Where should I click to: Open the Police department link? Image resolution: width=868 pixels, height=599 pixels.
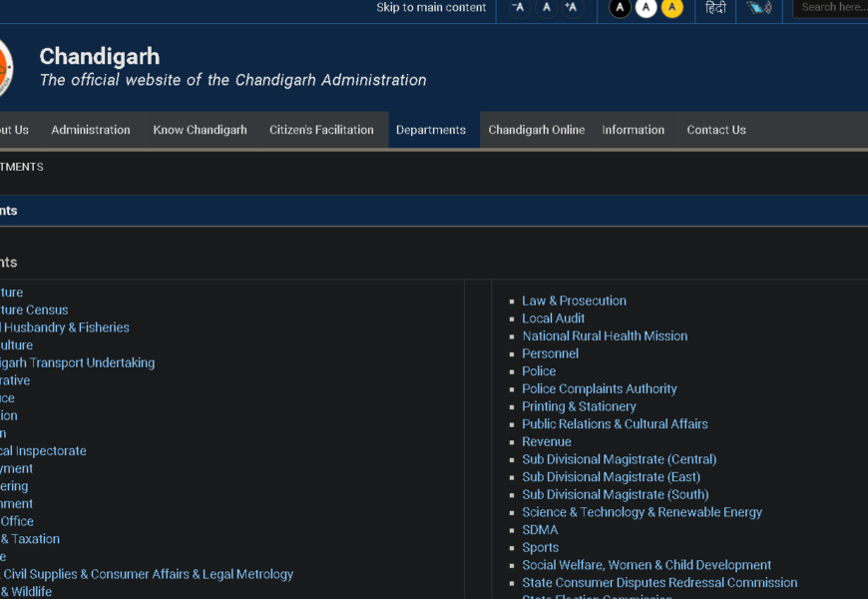pyautogui.click(x=539, y=371)
